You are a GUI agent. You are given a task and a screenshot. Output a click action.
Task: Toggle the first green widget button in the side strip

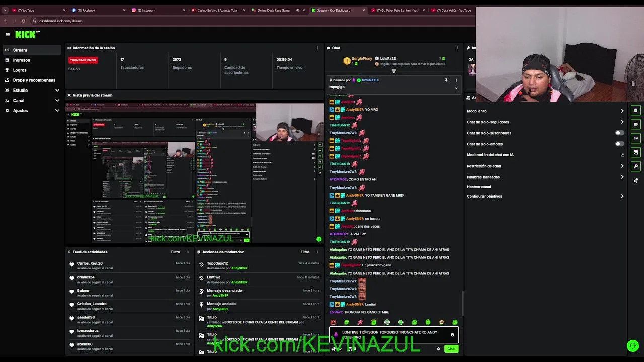coord(636,110)
